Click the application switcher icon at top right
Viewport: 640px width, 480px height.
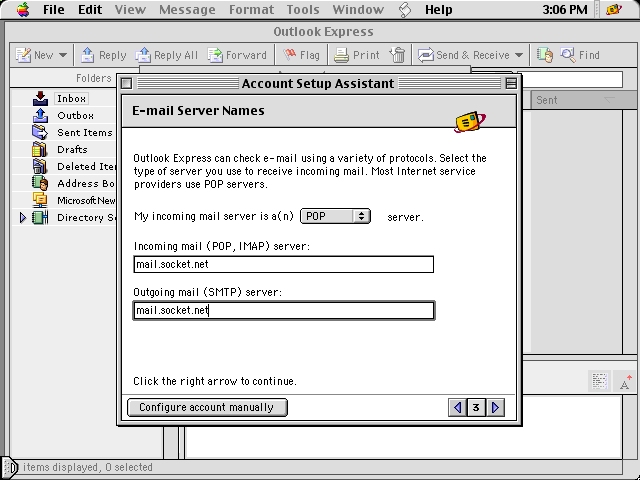point(613,9)
